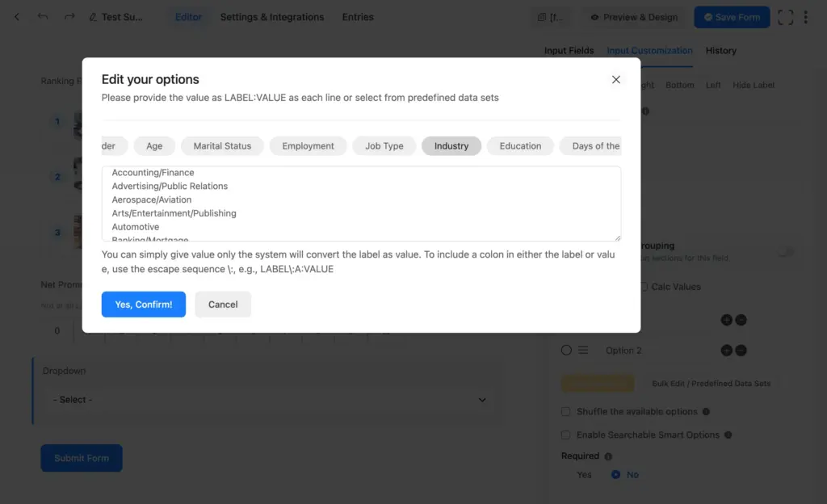Image resolution: width=827 pixels, height=504 pixels.
Task: Close the Edit your options dialog
Action: tap(615, 80)
